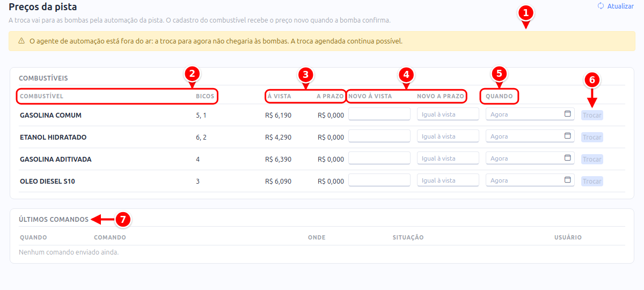This screenshot has height=290, width=644.
Task: Select the ETANOL HIDRATADO fuel name
Action: click(x=53, y=137)
